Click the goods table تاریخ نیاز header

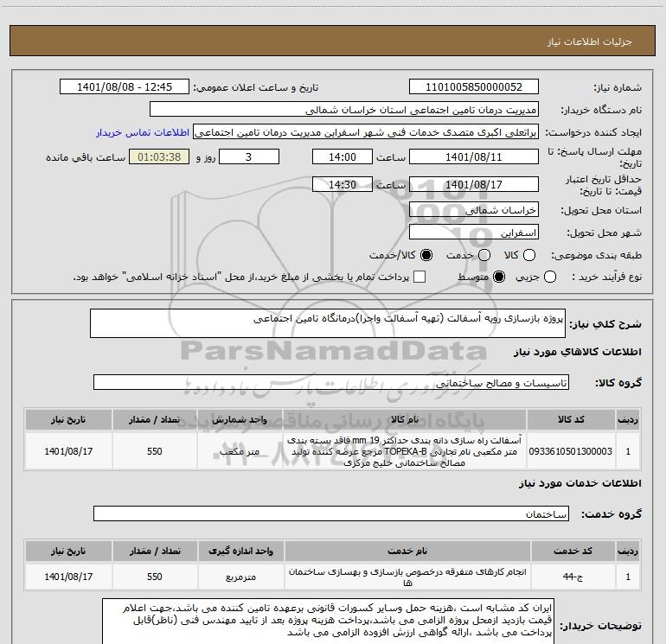[x=68, y=419]
